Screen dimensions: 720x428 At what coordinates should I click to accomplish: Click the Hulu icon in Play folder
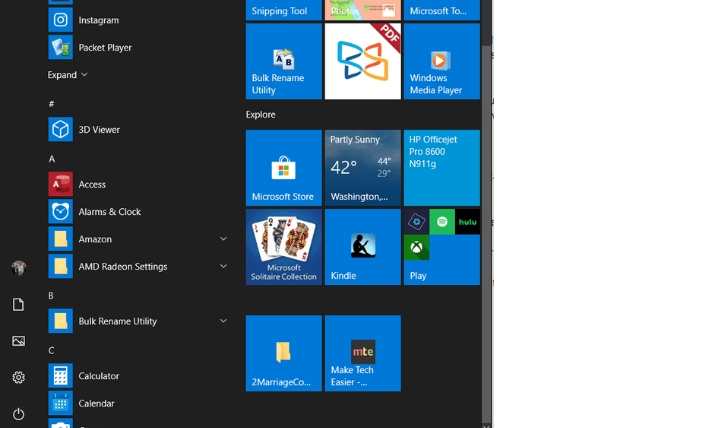[467, 222]
